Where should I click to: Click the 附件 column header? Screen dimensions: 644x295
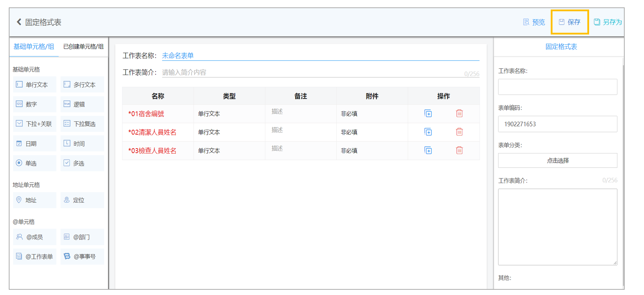[x=372, y=96]
